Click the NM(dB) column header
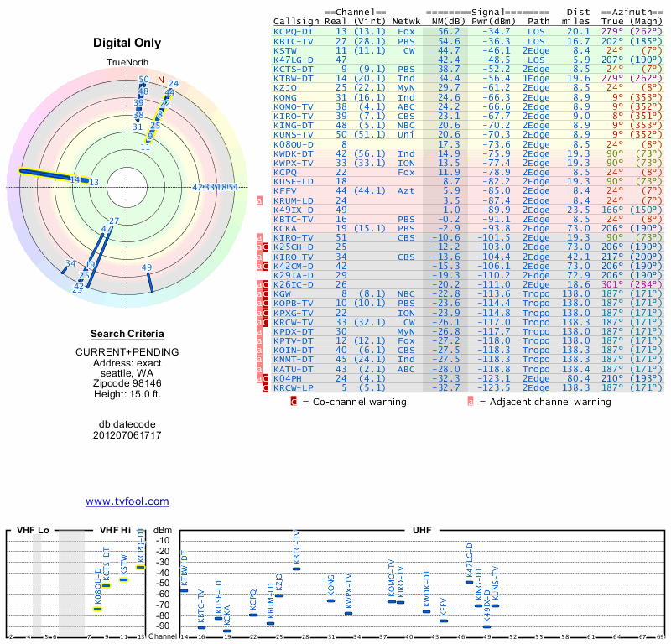 [x=443, y=20]
